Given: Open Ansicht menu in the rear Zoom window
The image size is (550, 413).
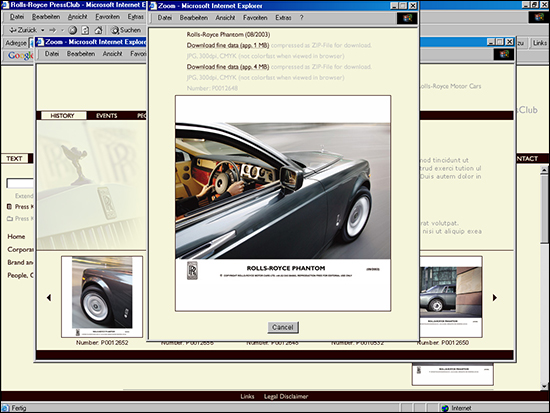Looking at the screenshot, I should tap(112, 54).
